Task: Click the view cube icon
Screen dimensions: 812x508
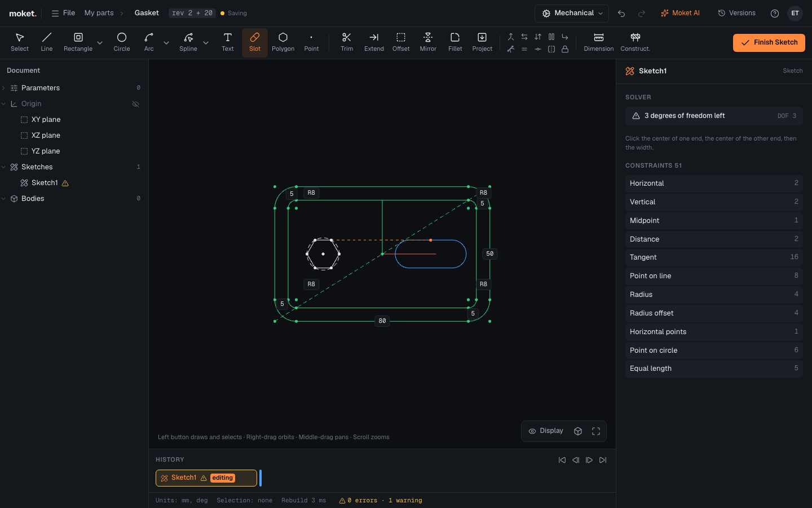Action: 578,431
